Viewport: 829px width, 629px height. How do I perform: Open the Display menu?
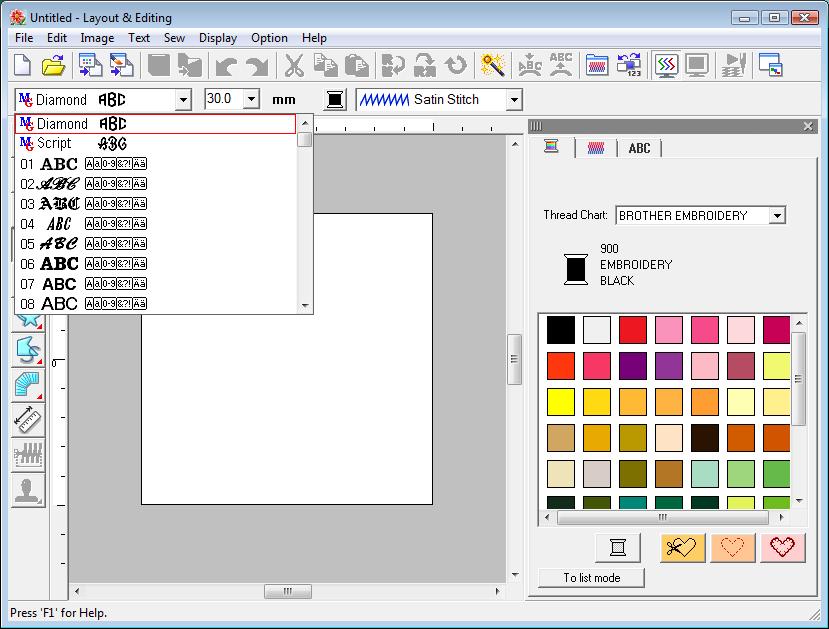pyautogui.click(x=218, y=38)
